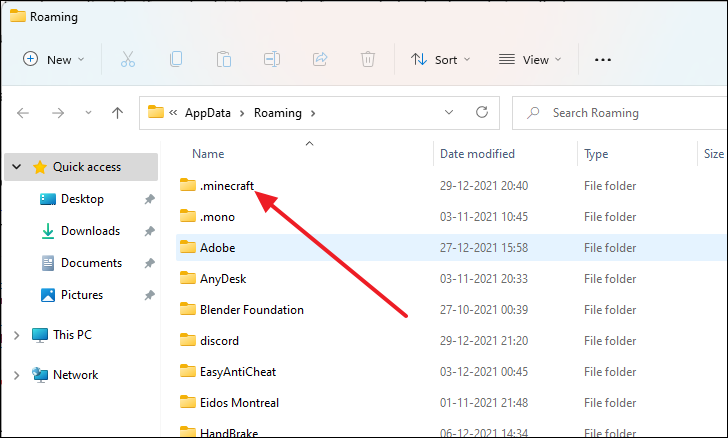728x438 pixels.
Task: Click chevron after AppData in address bar
Action: click(242, 113)
